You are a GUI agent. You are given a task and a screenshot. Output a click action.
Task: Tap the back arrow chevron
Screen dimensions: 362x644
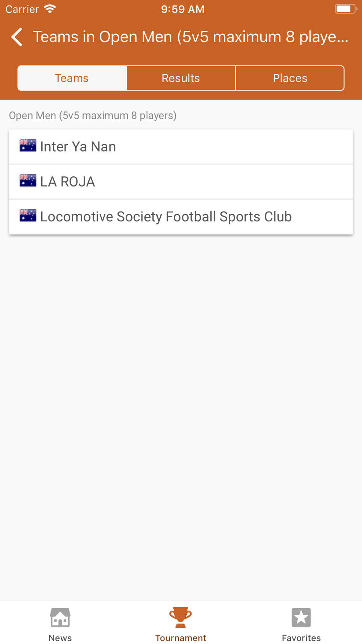[x=17, y=37]
